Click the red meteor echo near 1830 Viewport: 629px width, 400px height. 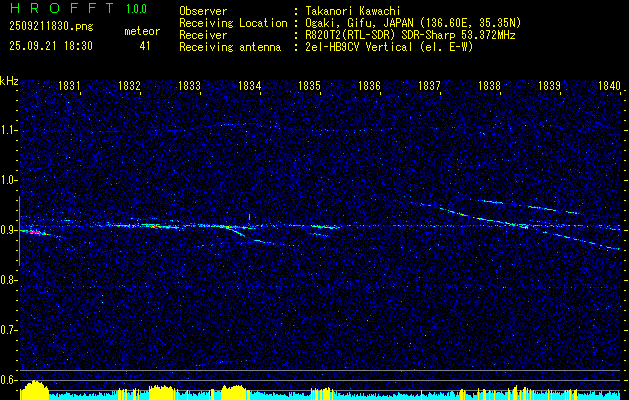(x=34, y=232)
